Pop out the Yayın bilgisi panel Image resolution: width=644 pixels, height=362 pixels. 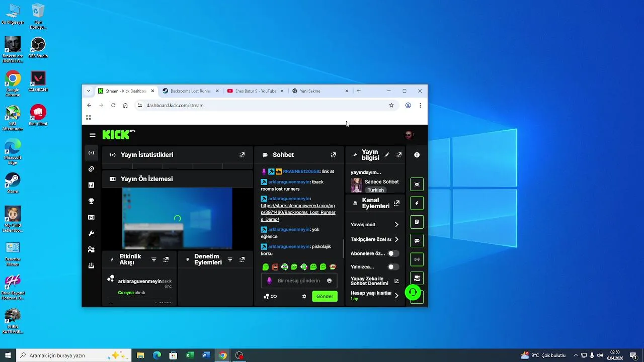(x=399, y=155)
